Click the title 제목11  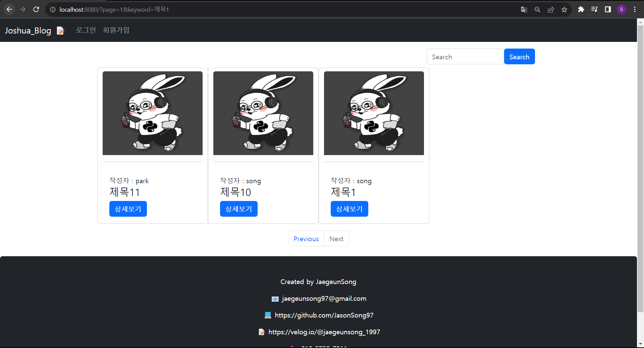coord(124,192)
